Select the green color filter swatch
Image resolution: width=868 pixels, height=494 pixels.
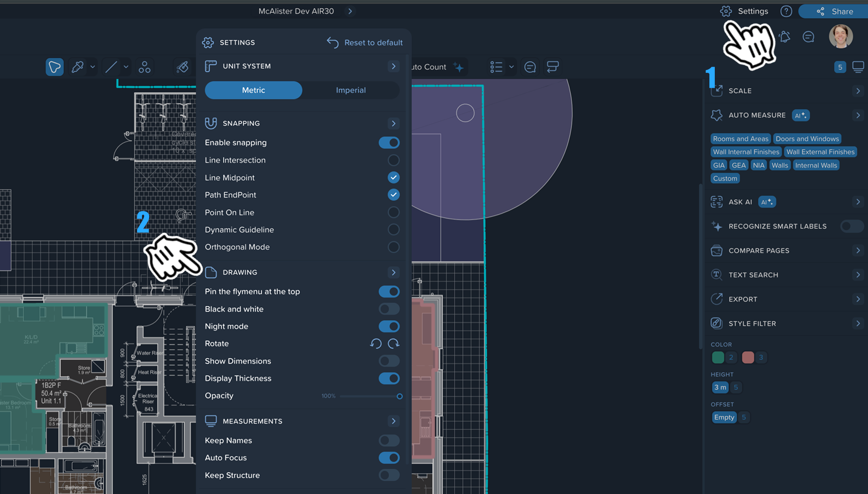pos(718,357)
